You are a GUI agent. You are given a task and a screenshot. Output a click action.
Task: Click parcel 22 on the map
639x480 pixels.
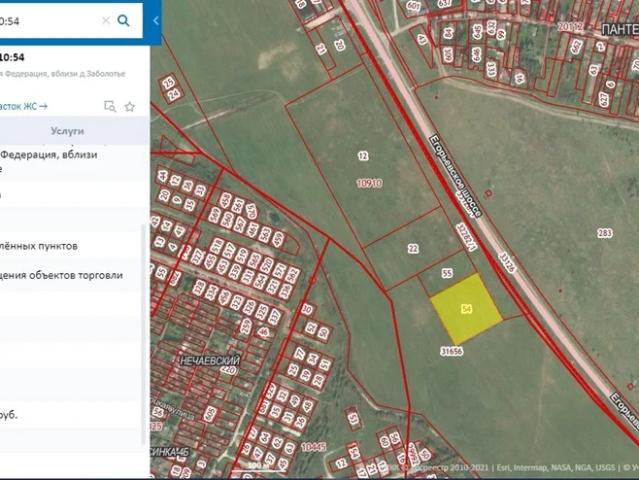coord(413,248)
